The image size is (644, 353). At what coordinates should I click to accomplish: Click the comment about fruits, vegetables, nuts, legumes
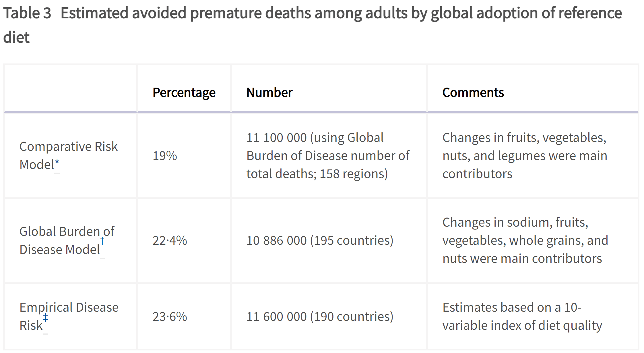pos(525,156)
